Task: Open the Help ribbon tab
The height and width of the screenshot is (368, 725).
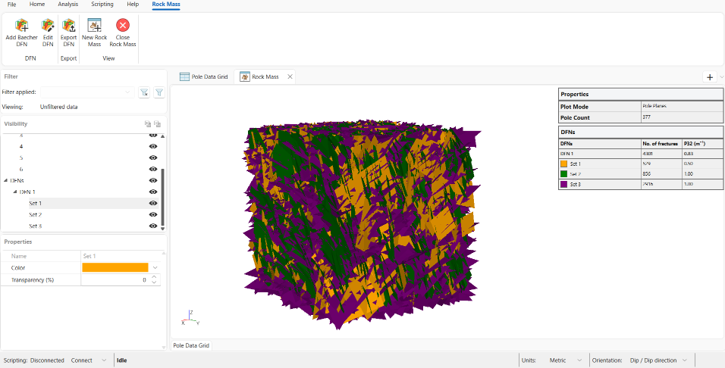Action: coord(133,4)
